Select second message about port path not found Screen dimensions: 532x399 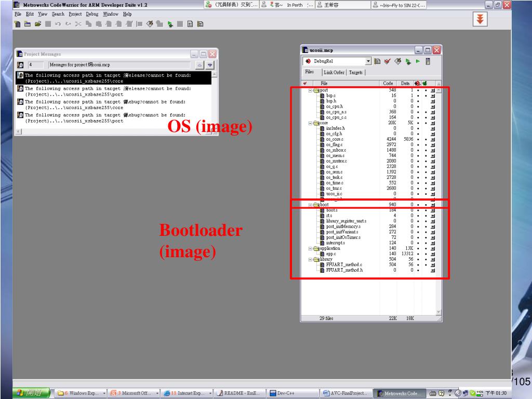click(114, 91)
